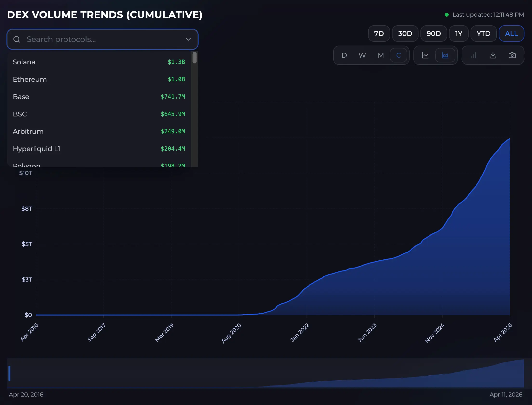532x405 pixels.
Task: Click the $10T y-axis label
Action: pyautogui.click(x=26, y=173)
